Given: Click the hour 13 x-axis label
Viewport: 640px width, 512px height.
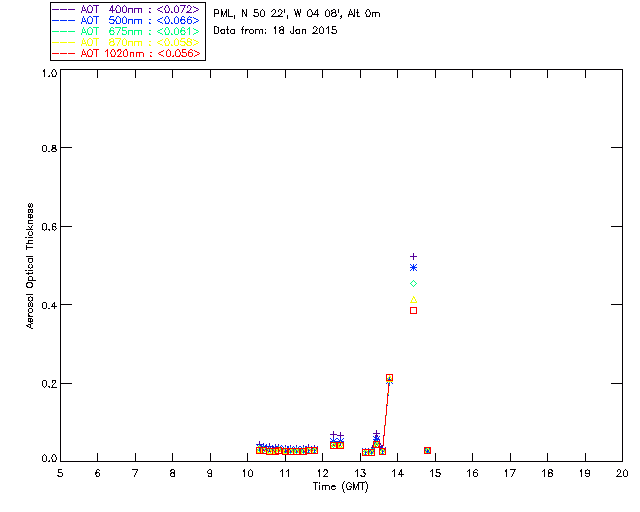Looking at the screenshot, I should point(360,473).
